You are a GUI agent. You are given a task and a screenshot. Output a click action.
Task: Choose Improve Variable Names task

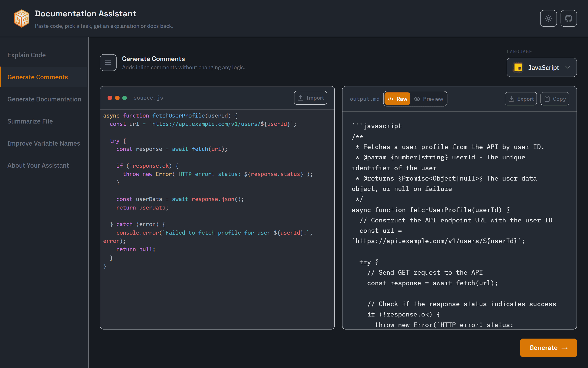[x=44, y=143]
